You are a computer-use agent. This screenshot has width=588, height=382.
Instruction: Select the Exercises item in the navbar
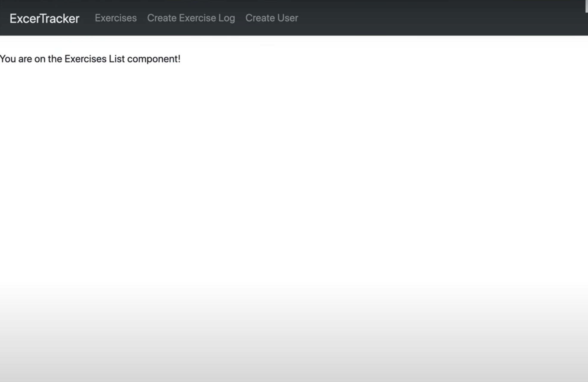[116, 18]
